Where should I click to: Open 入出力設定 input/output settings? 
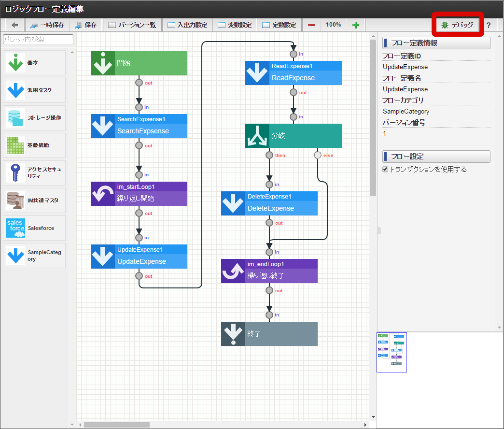tap(187, 25)
